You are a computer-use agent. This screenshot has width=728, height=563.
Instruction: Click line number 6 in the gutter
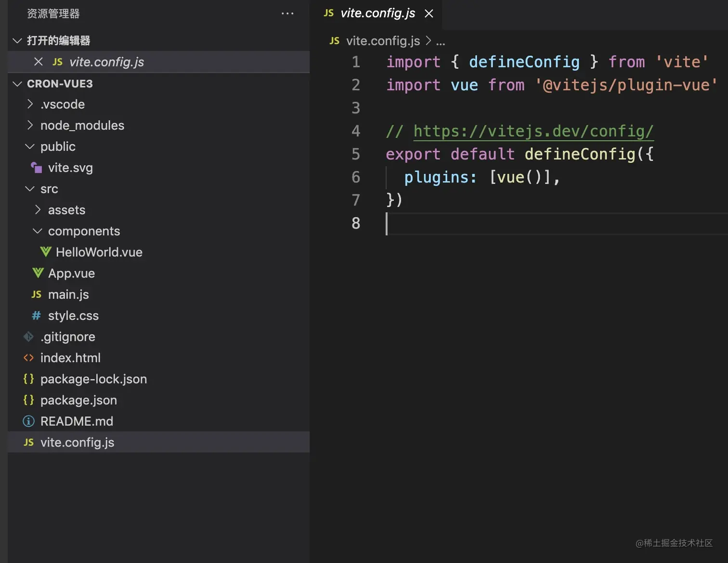pos(356,177)
